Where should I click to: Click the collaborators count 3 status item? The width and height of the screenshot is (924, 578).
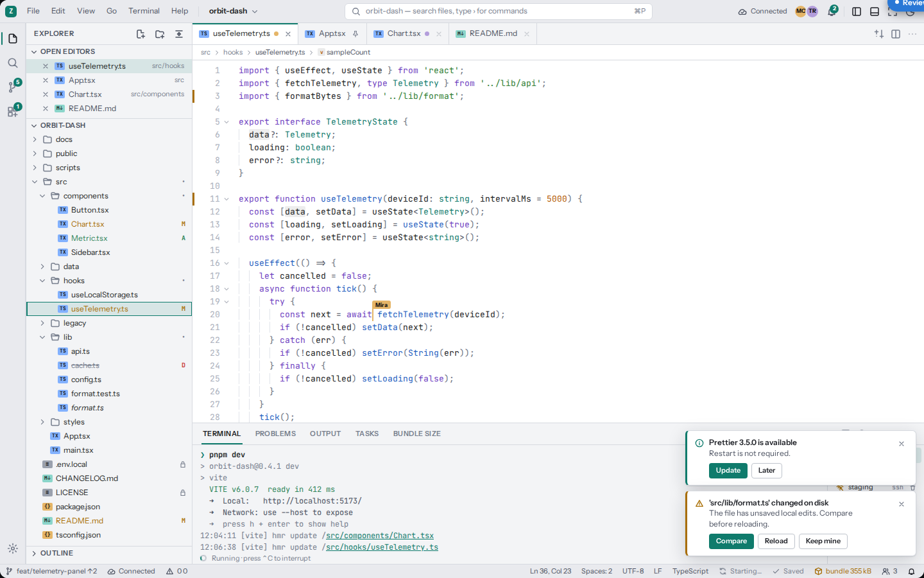point(890,571)
